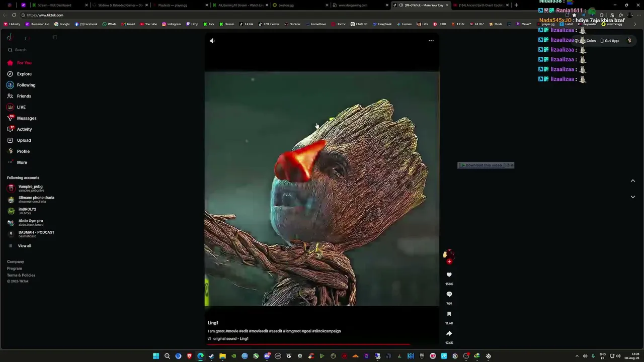Image resolution: width=644 pixels, height=362 pixels.
Task: Follow the creator with the red plus badge
Action: [449, 261]
